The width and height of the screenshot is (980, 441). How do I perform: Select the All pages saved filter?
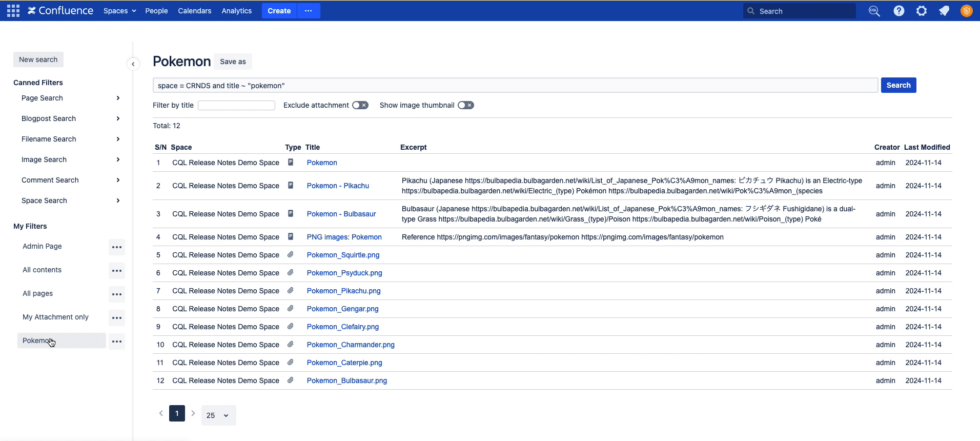pyautogui.click(x=38, y=293)
